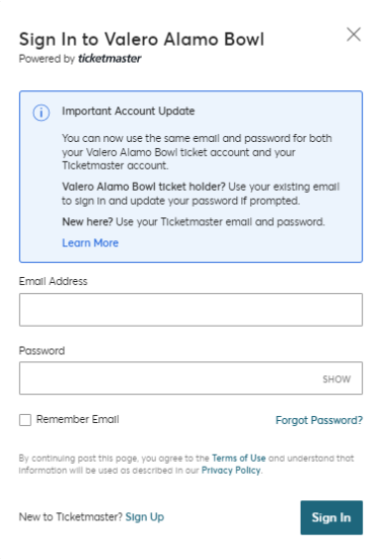Click the Valero Alamo Bowl ticket holder? paragraph
379x560 pixels.
coord(201,194)
